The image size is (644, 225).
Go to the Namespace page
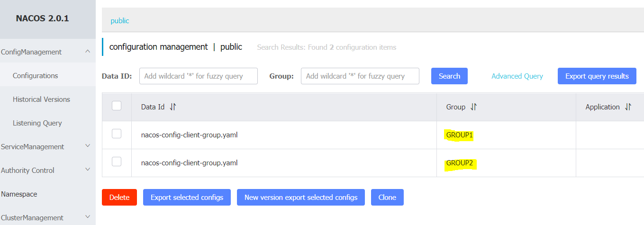pos(19,194)
